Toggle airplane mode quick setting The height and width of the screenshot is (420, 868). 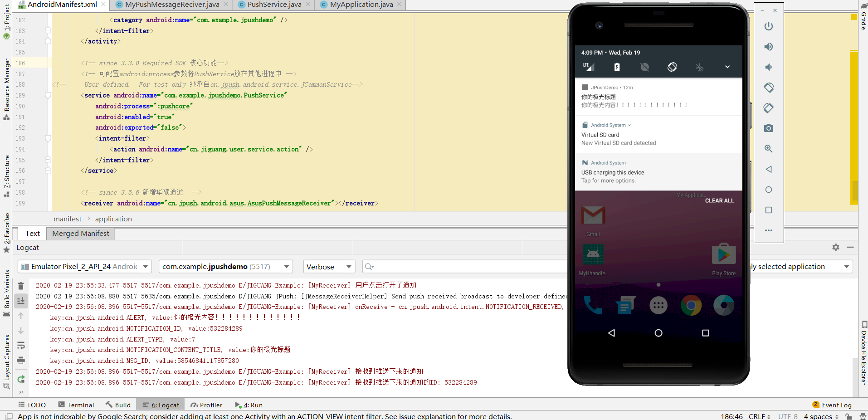point(700,67)
